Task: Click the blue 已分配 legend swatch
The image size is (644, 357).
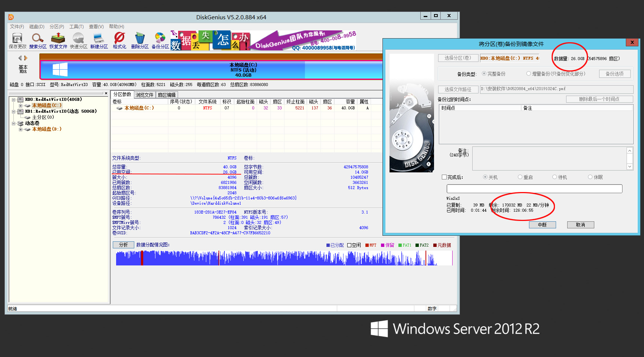Action: [328, 245]
